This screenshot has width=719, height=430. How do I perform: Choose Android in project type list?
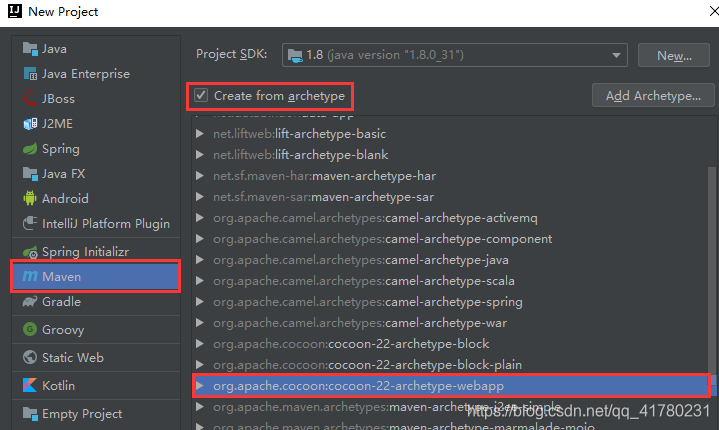[x=96, y=198]
